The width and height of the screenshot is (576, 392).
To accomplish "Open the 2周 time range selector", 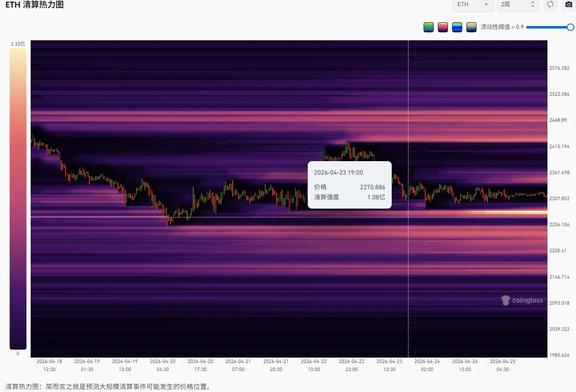I will tap(518, 5).
